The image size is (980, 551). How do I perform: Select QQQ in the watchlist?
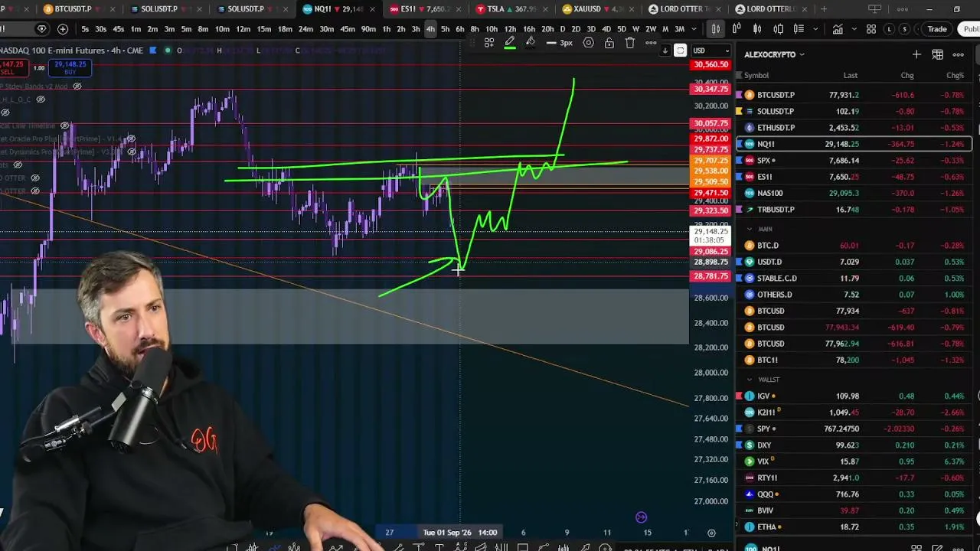(x=854, y=494)
